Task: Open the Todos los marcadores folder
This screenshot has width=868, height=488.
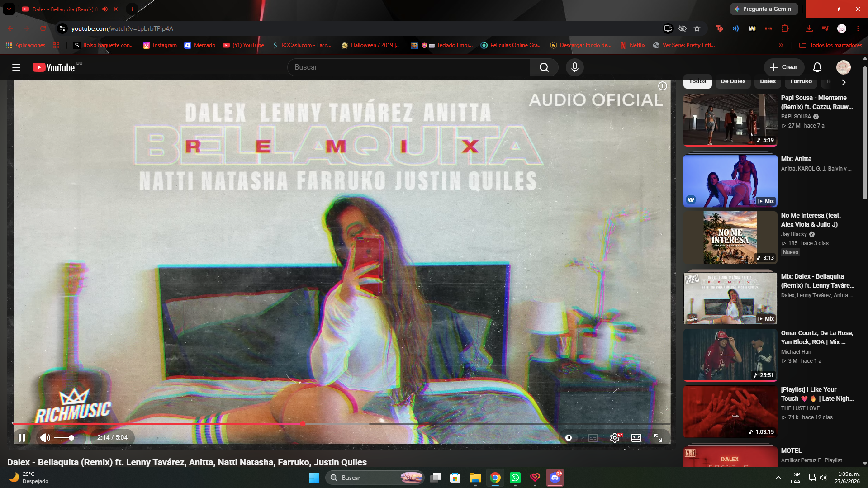Action: pos(831,45)
